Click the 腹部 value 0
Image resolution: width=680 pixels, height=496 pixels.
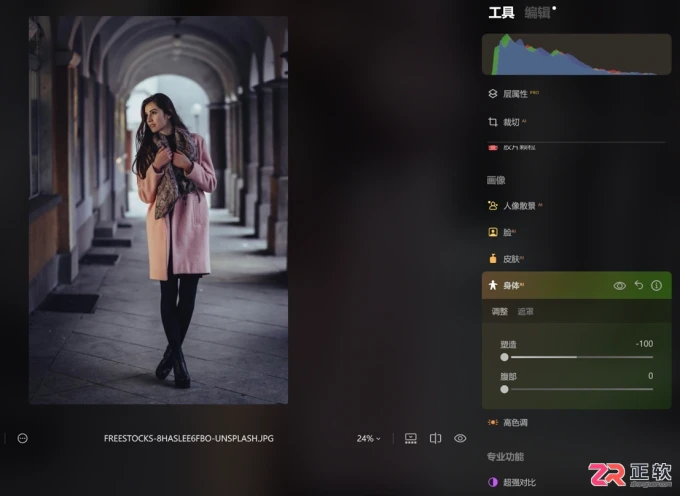651,376
